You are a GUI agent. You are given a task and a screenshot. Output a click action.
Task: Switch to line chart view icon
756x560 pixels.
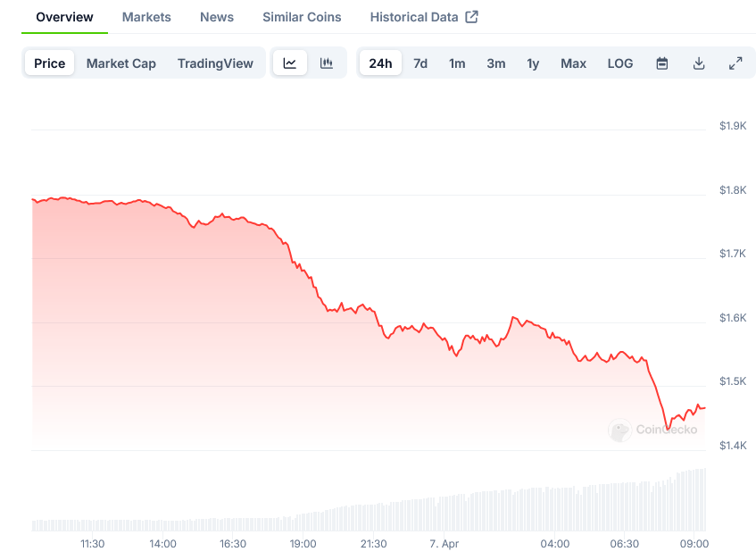[x=290, y=63]
